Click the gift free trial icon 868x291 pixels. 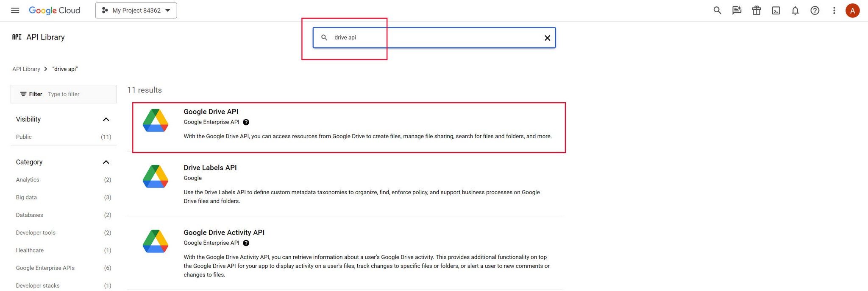coord(756,10)
